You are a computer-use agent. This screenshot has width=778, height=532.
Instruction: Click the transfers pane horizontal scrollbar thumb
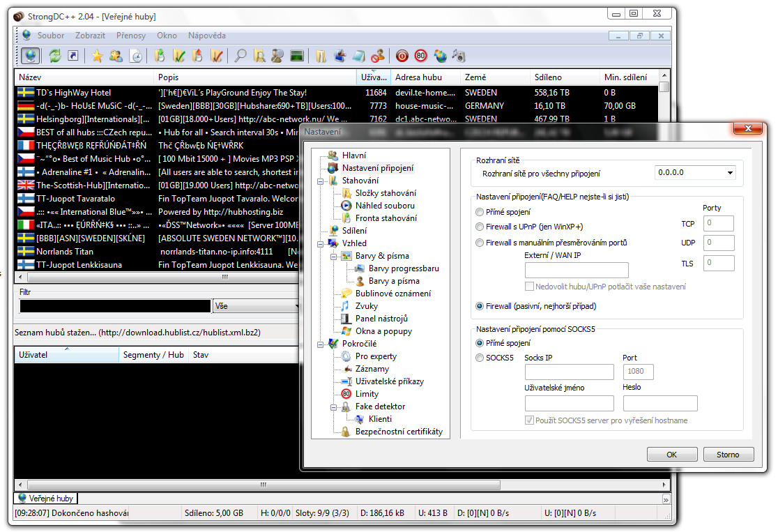(263, 485)
